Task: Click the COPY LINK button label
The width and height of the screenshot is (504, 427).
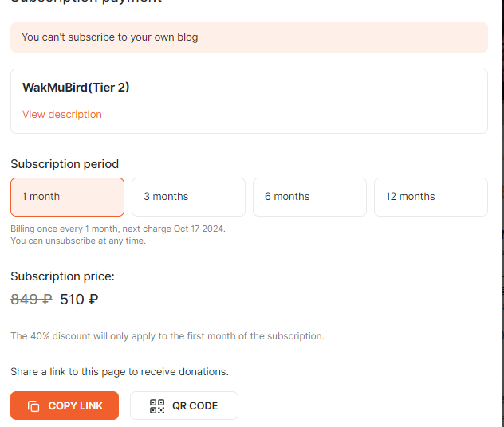Action: tap(75, 405)
